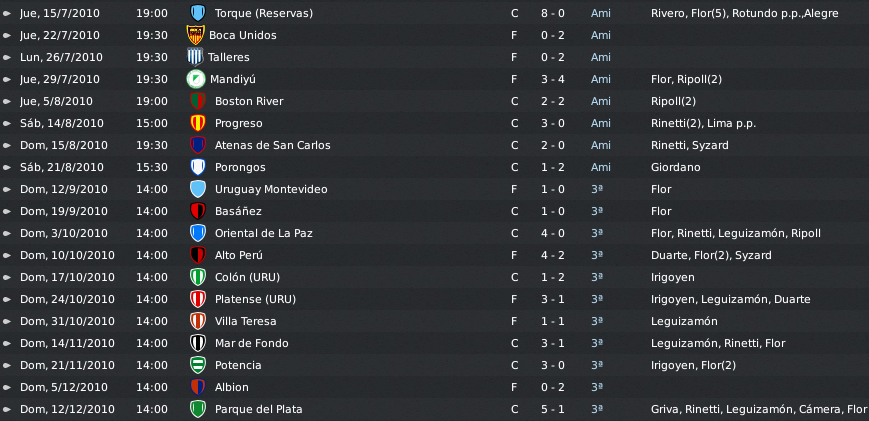Click the Albion blue-red shield badge

point(198,387)
